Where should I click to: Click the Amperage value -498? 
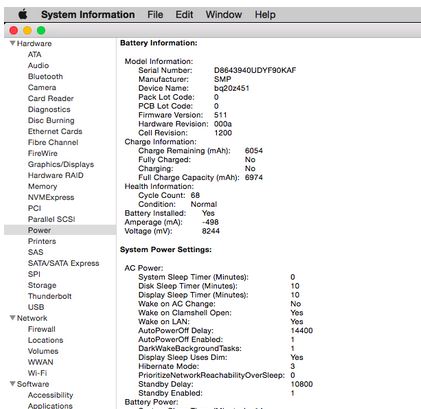210,222
